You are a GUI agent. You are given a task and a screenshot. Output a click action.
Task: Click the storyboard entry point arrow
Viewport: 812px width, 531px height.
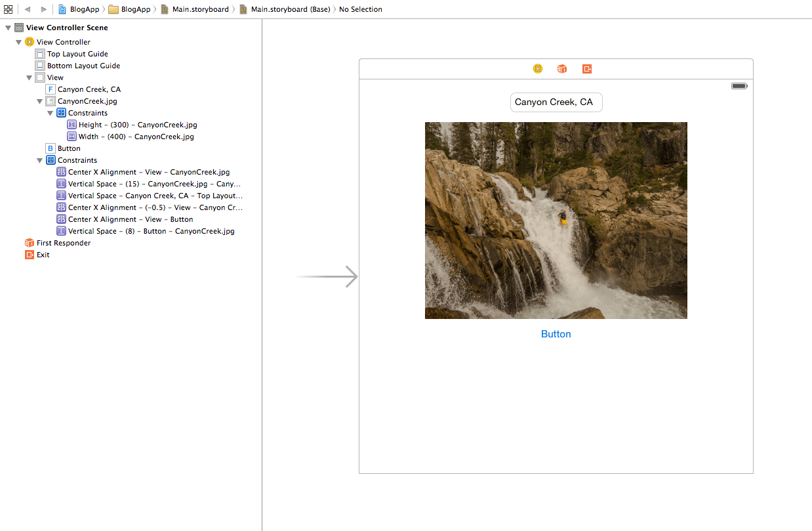click(327, 277)
